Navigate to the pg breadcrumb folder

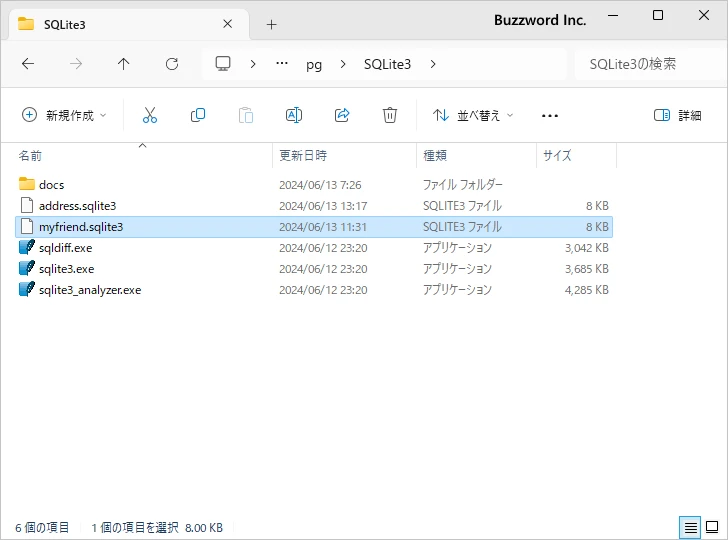pos(314,65)
